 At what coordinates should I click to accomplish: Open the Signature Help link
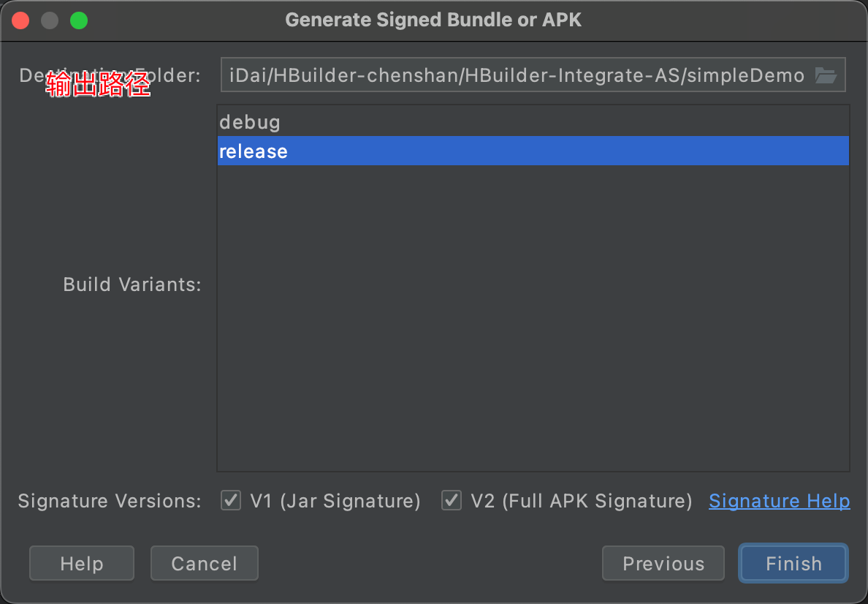point(779,501)
